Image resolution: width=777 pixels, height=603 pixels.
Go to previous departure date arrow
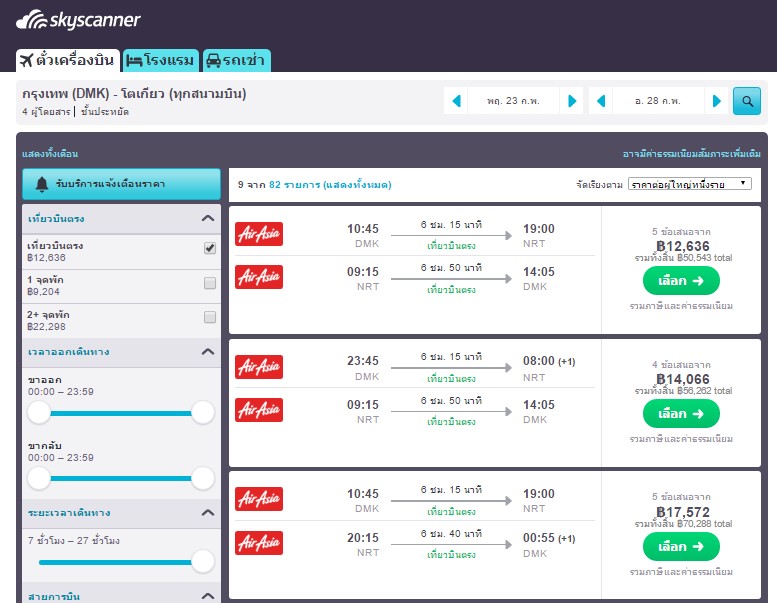pos(456,101)
